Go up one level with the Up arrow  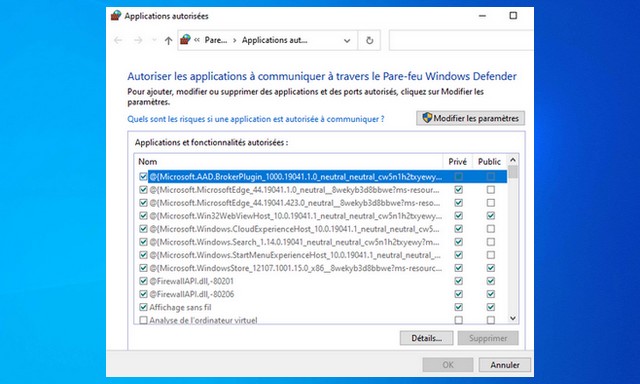click(168, 40)
